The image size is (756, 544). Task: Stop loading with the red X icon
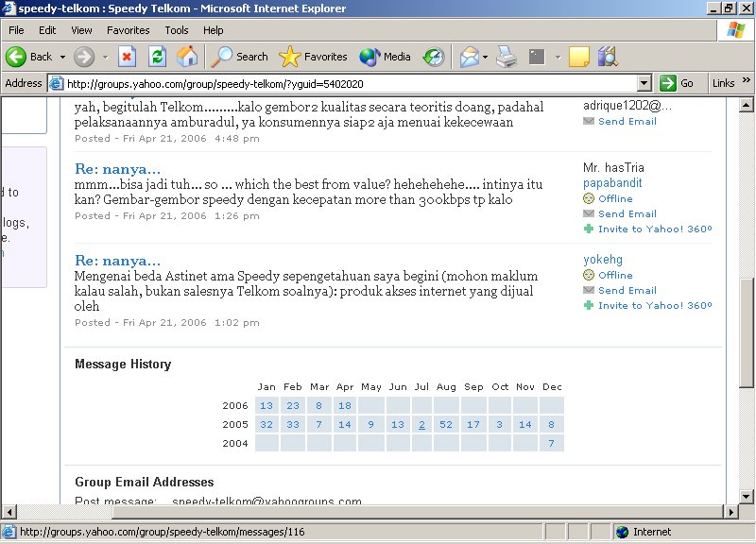127,57
